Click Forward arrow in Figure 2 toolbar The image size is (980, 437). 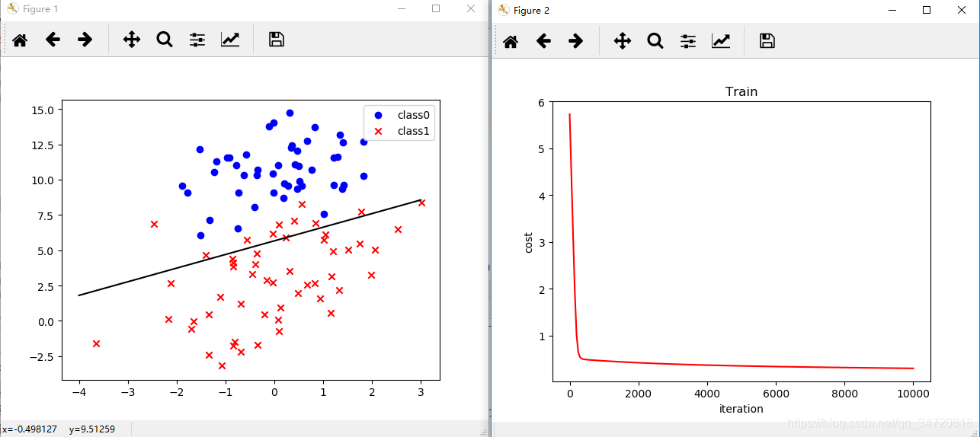click(576, 41)
